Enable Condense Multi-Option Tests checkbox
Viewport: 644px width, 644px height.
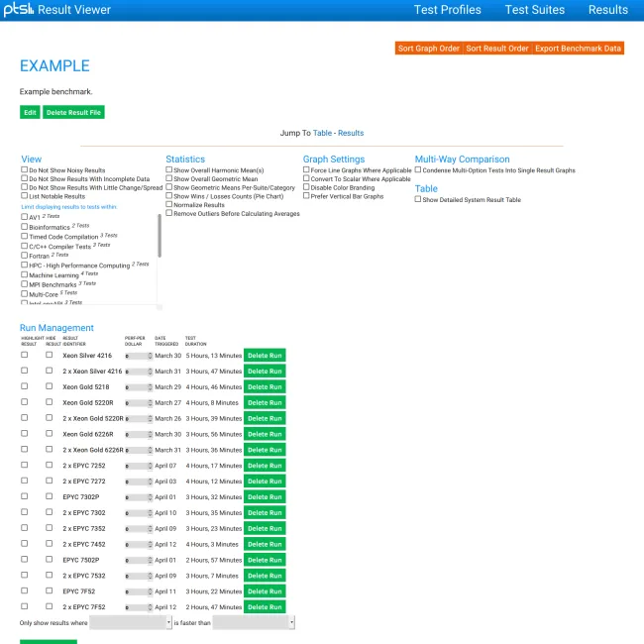pyautogui.click(x=418, y=169)
